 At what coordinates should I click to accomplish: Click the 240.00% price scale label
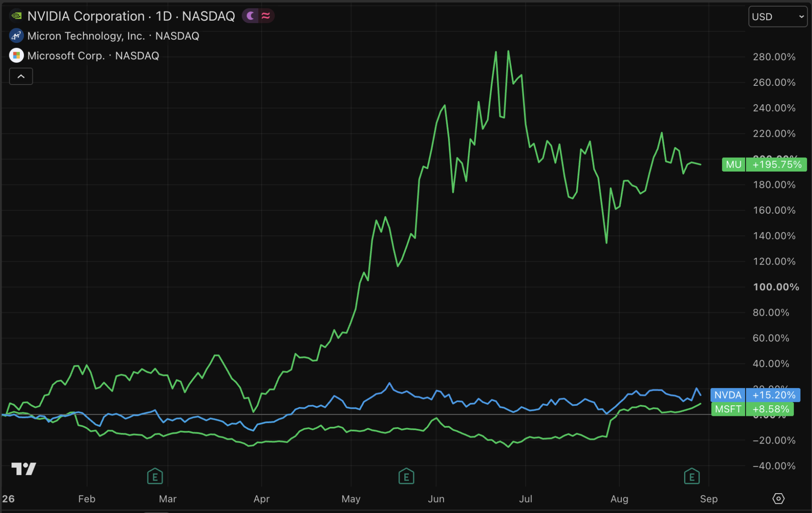click(x=774, y=108)
